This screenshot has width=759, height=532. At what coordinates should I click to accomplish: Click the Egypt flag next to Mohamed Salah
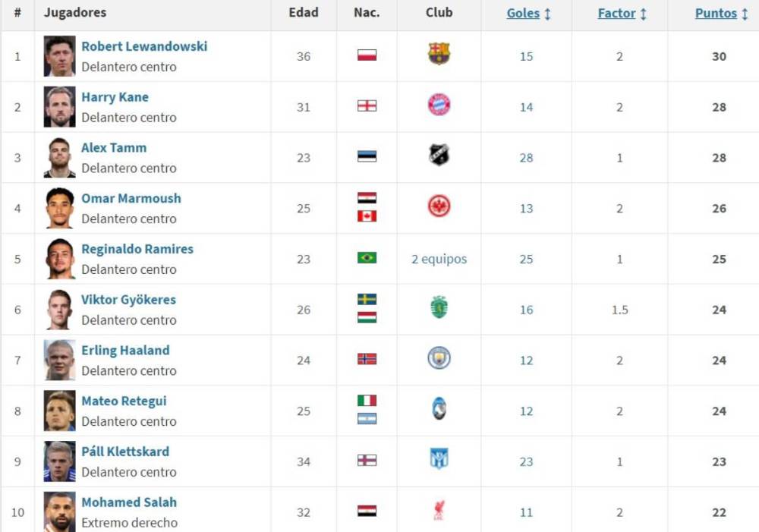(x=367, y=512)
